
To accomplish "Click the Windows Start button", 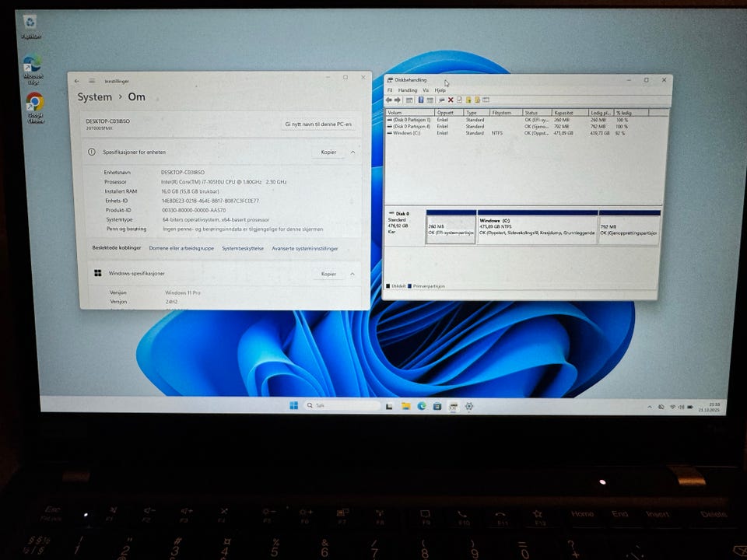I will coord(293,406).
